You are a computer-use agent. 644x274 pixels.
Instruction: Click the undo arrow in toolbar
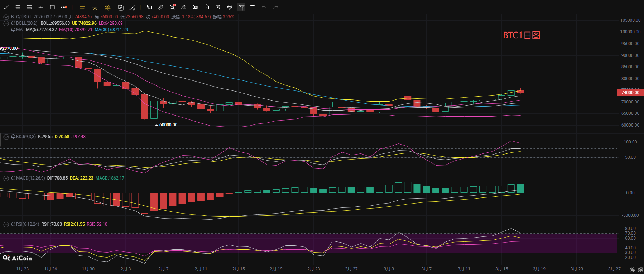tap(264, 7)
